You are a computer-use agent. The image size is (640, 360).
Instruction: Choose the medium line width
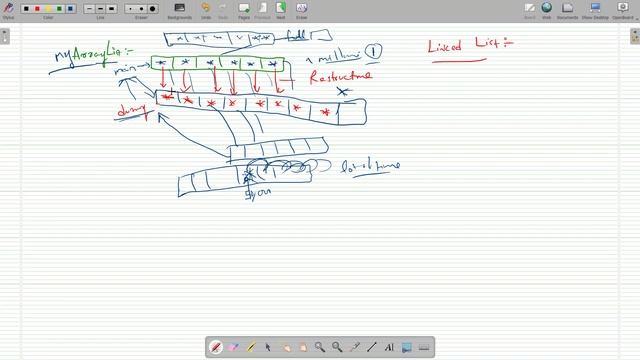coord(100,9)
